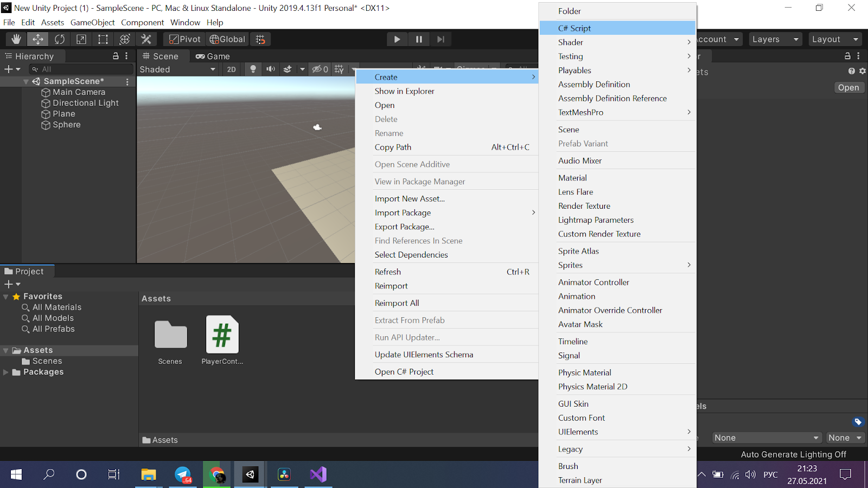This screenshot has height=488, width=868.
Task: Toggle scene grid visibility icon
Action: click(x=339, y=69)
